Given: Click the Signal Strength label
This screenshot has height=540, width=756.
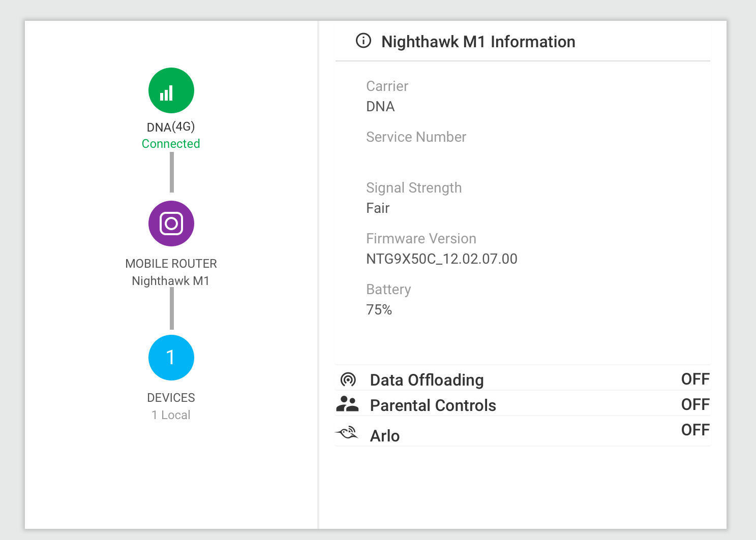Looking at the screenshot, I should coord(414,188).
